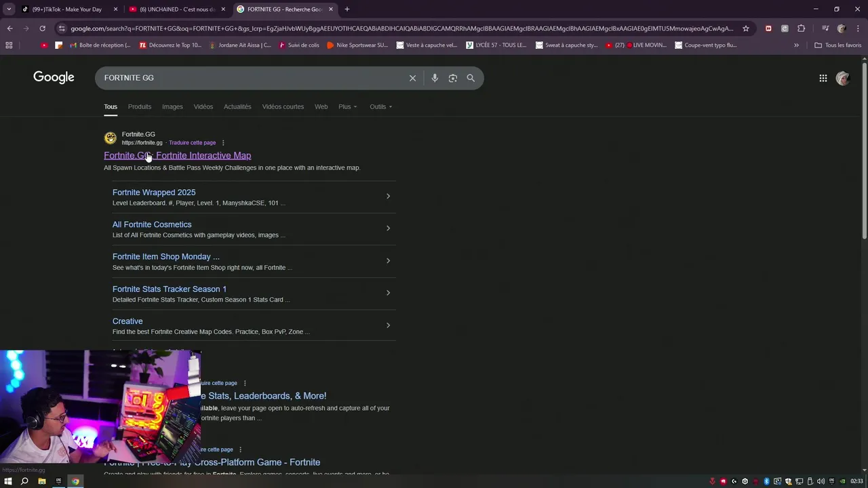
Task: Open the Creative sitelink chevron
Action: [388, 325]
